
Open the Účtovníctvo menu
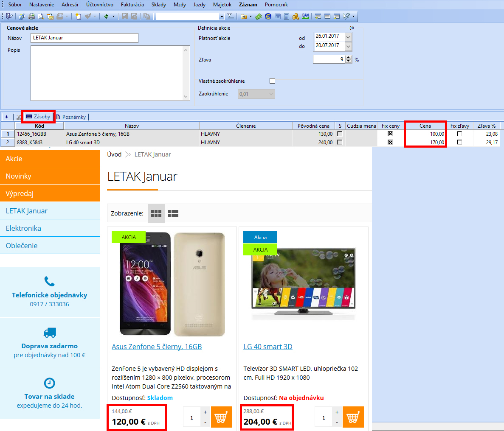point(100,5)
